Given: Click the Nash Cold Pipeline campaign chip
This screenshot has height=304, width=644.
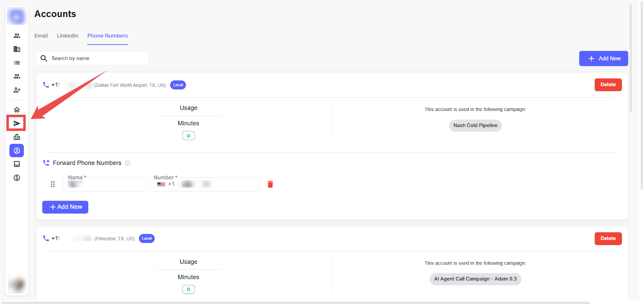Looking at the screenshot, I should (475, 125).
